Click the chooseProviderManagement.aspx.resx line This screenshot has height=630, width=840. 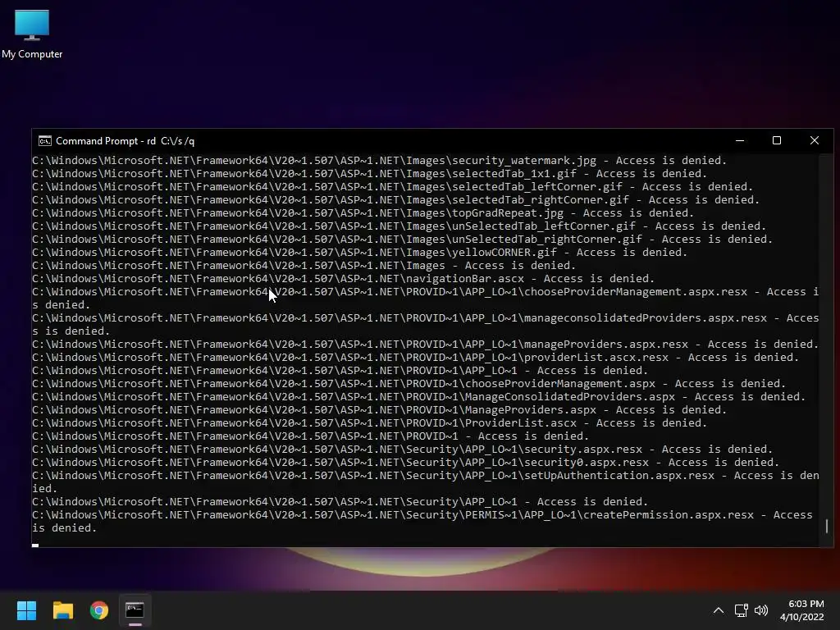[426, 299]
